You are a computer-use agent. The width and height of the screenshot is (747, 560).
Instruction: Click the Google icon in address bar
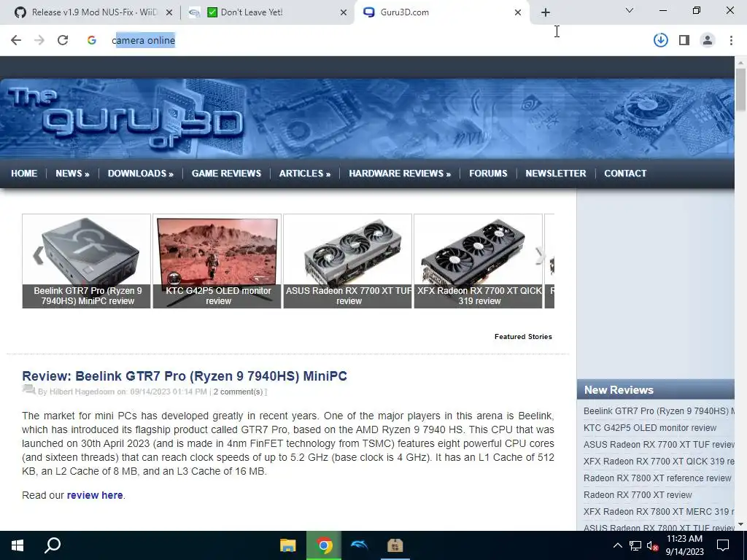click(x=92, y=41)
